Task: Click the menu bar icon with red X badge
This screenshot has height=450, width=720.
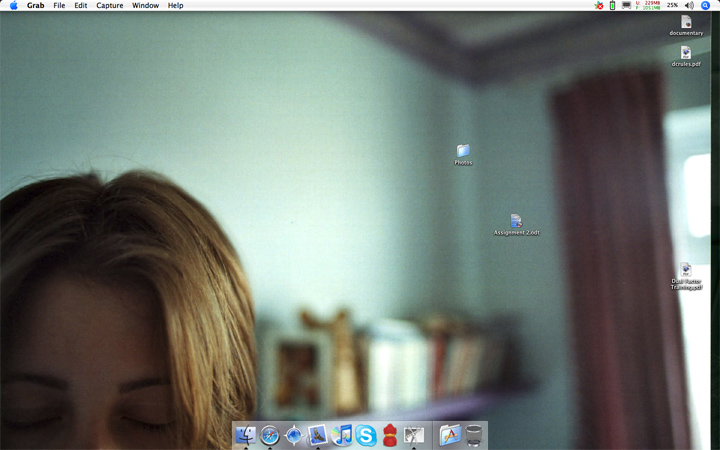Action: [599, 6]
